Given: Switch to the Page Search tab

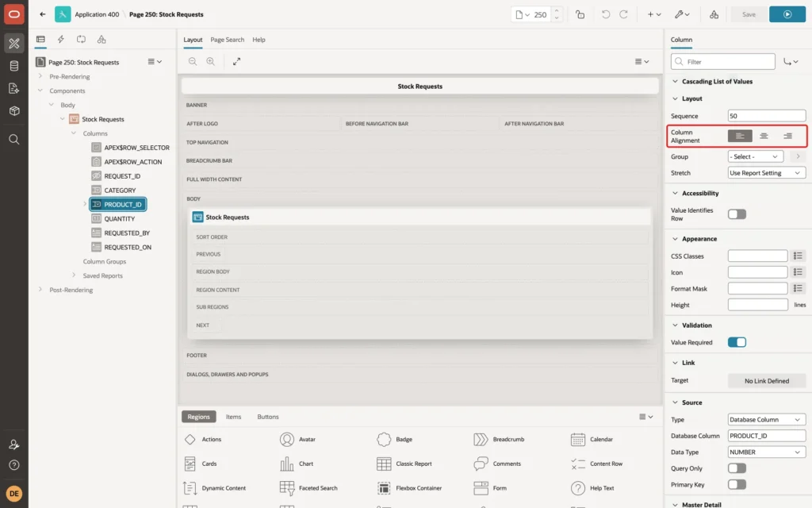Looking at the screenshot, I should tap(227, 40).
